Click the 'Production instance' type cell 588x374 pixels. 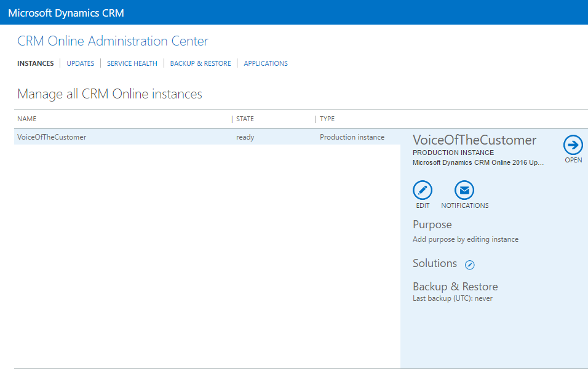tap(352, 137)
